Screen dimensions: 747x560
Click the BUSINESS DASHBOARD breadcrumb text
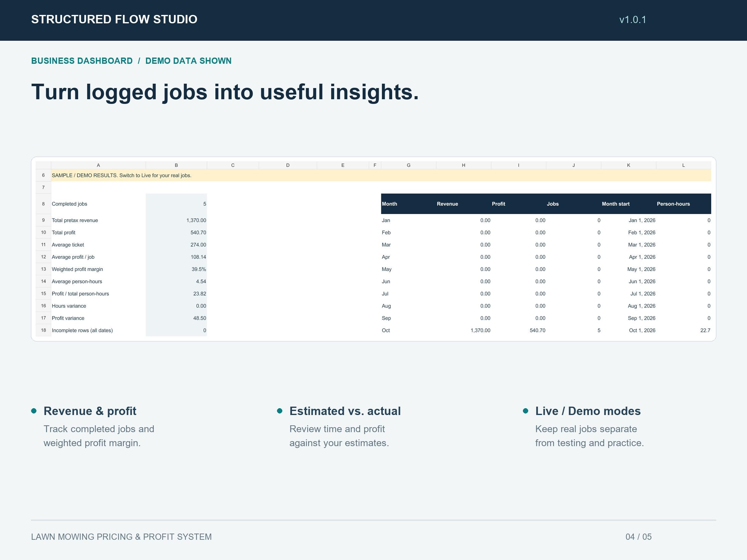pos(82,61)
